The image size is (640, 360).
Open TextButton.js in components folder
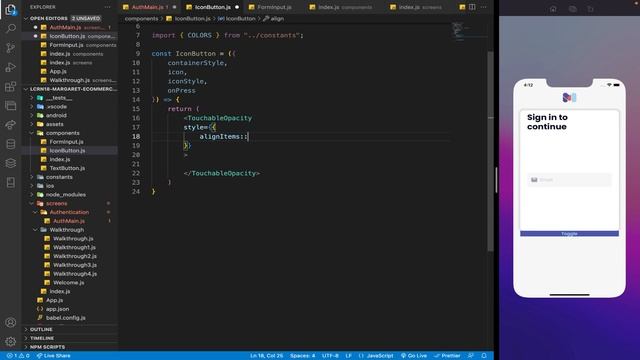tap(67, 168)
